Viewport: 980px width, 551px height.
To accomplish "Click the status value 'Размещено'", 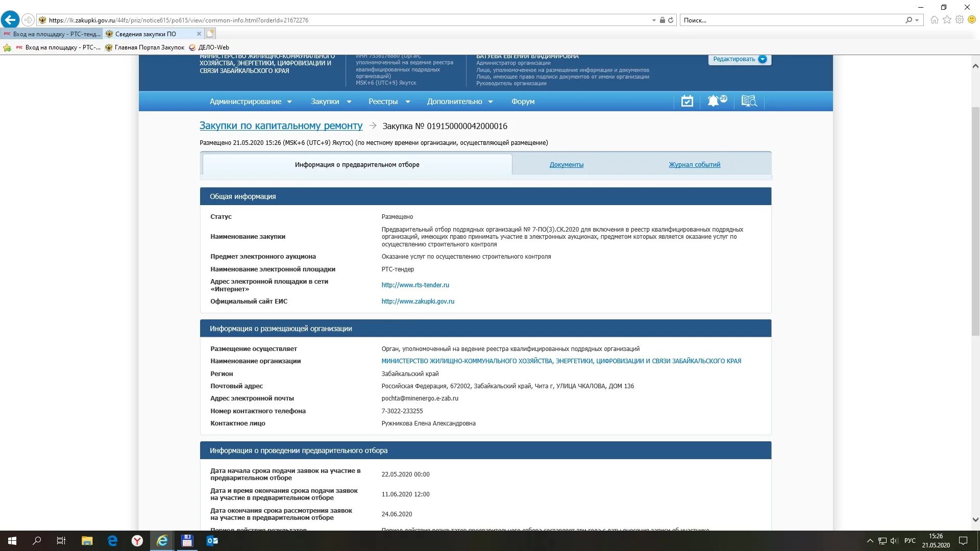I will [397, 217].
